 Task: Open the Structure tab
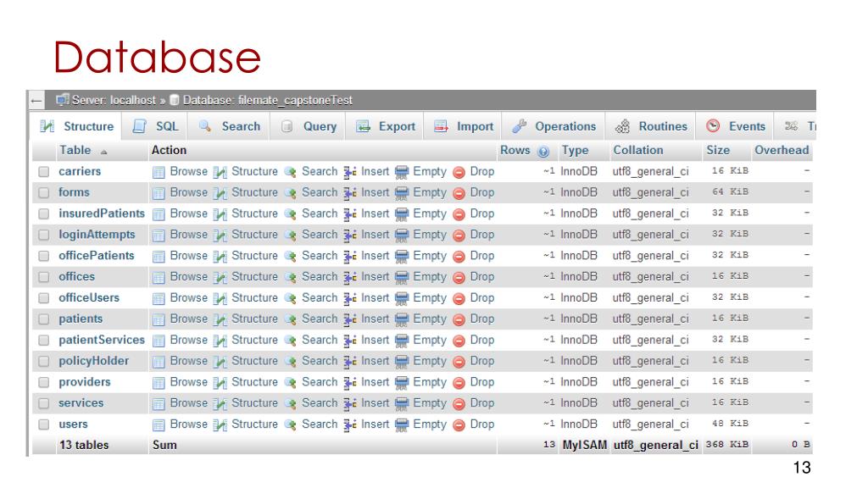(77, 126)
